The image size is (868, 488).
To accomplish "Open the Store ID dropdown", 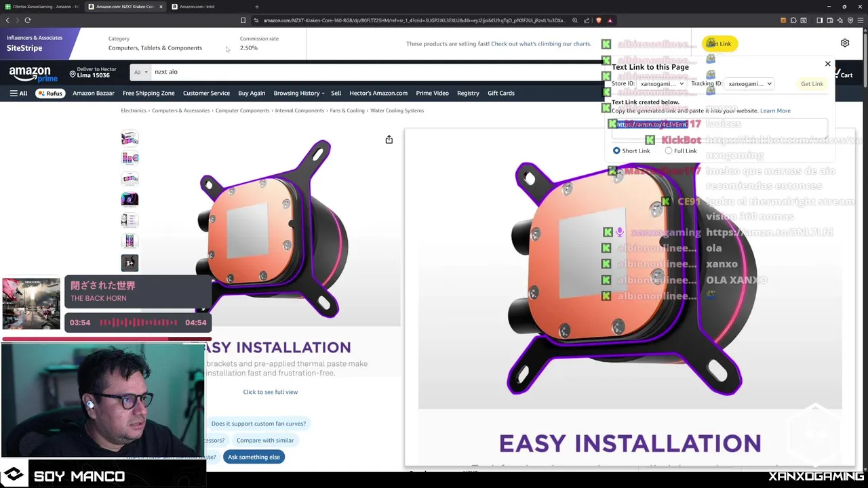I will click(662, 84).
